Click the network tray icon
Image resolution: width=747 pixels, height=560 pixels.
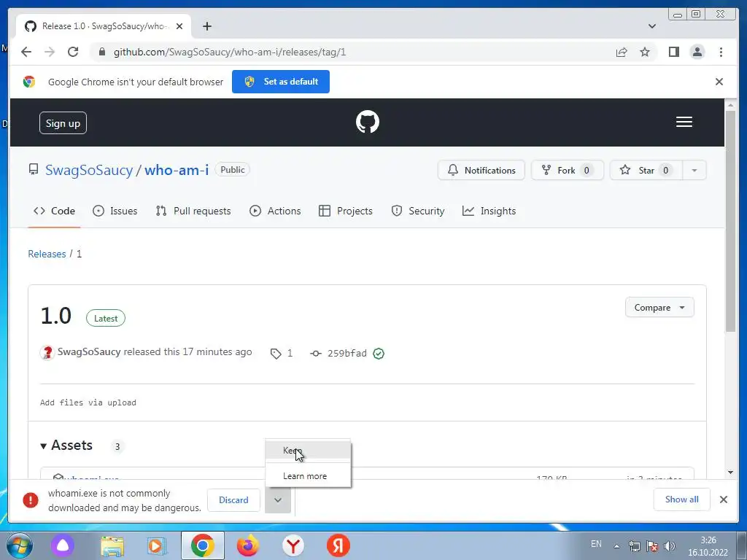634,546
